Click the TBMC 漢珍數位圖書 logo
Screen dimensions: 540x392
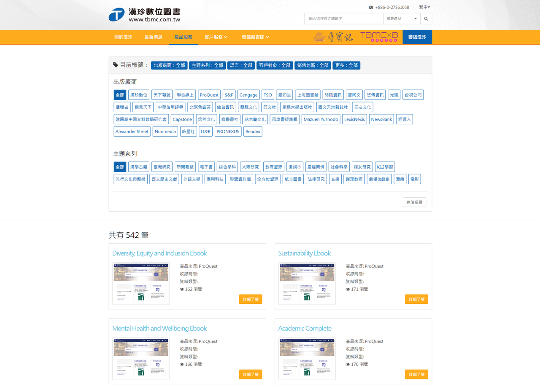tap(144, 15)
